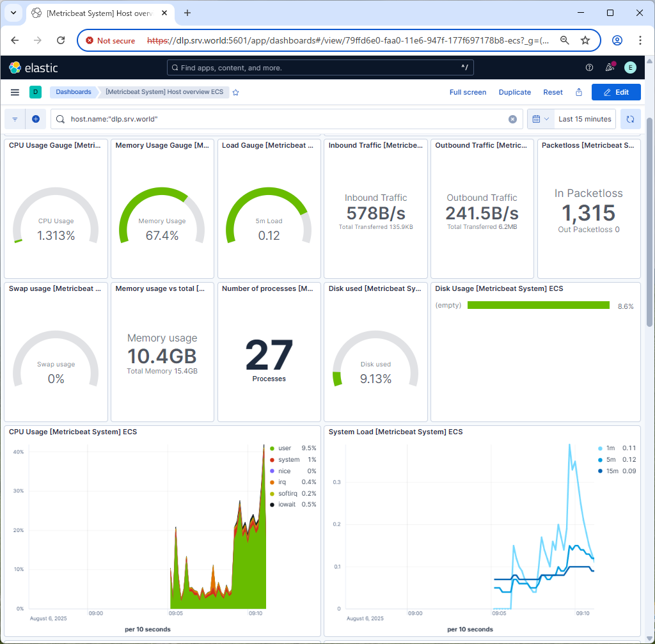The image size is (655, 644).
Task: Add a new filter with the plus icon
Action: pyautogui.click(x=36, y=119)
